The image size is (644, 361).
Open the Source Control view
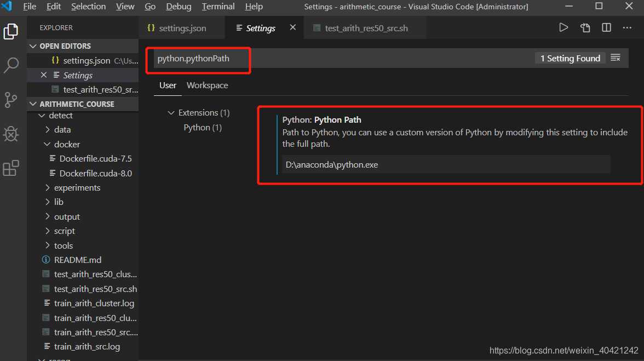pyautogui.click(x=11, y=100)
